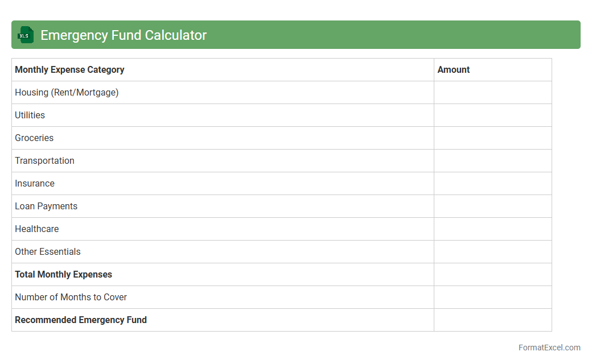Select the Recommended Emergency Fund label
Screen dimensions: 592x364
coord(81,320)
